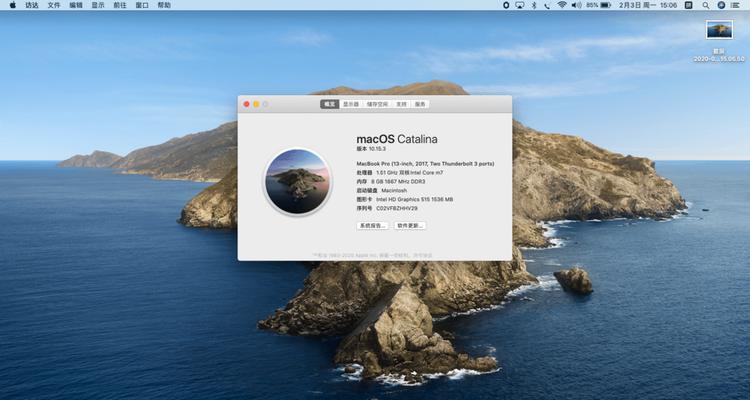Viewport: 750px width, 400px height.
Task: Open Spotlight search magnifier
Action: pos(706,5)
